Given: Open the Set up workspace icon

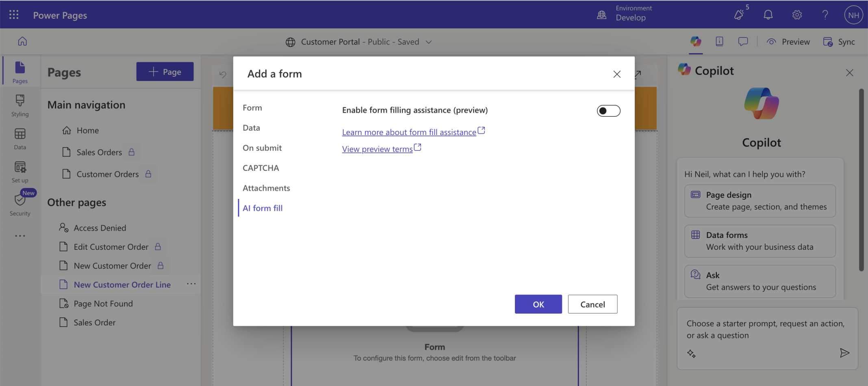Looking at the screenshot, I should pos(20,172).
